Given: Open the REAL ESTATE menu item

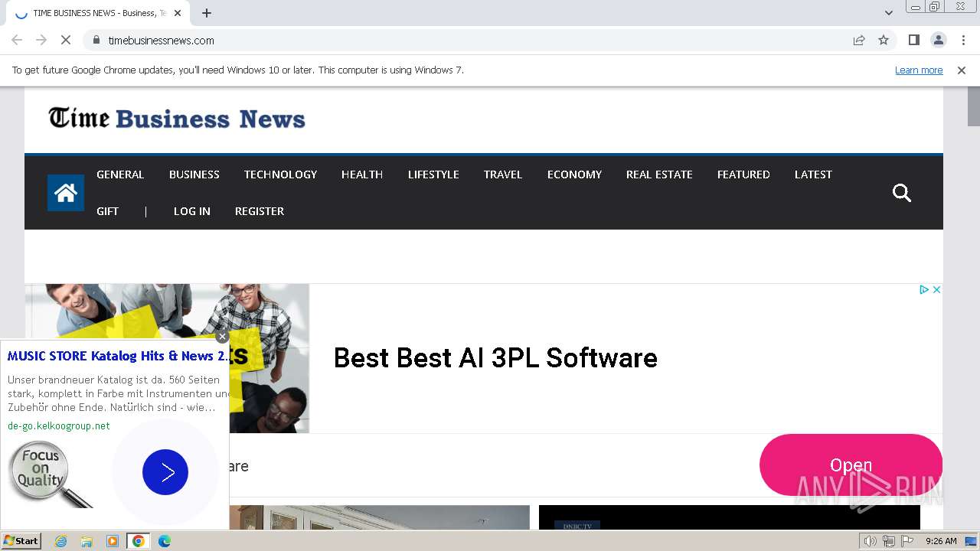Looking at the screenshot, I should (659, 174).
